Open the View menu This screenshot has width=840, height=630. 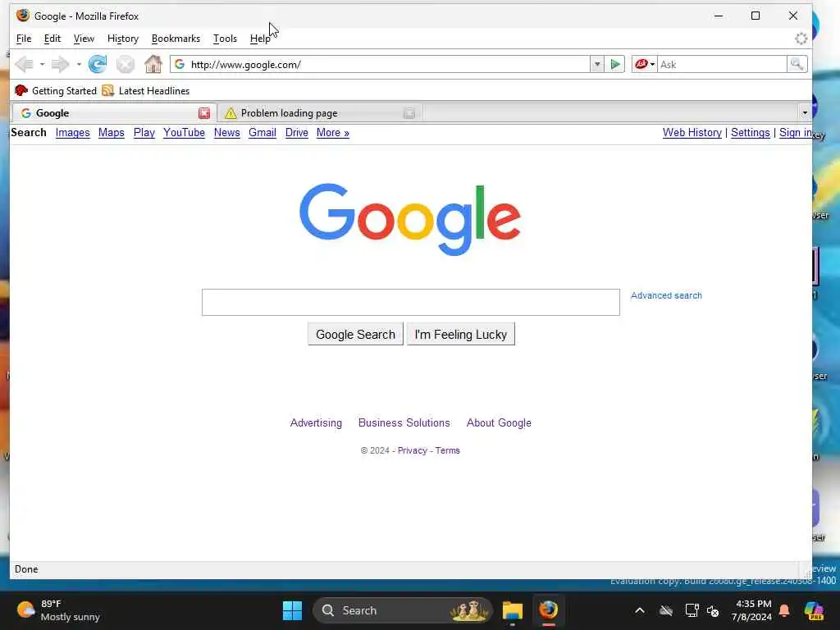[84, 39]
